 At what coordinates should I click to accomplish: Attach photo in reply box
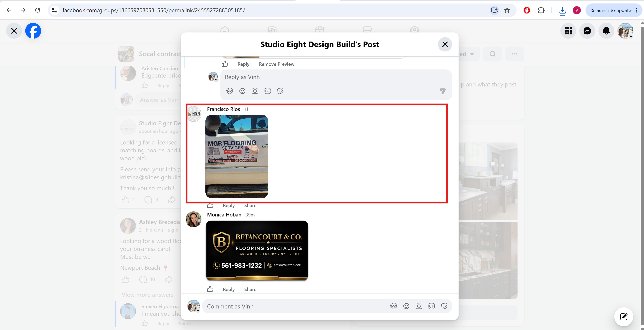pos(255,91)
